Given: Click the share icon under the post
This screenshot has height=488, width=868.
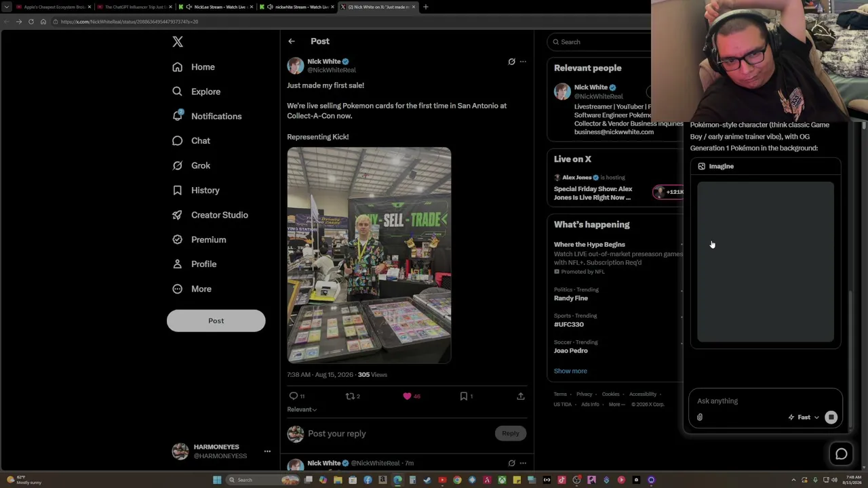Looking at the screenshot, I should pos(521,396).
